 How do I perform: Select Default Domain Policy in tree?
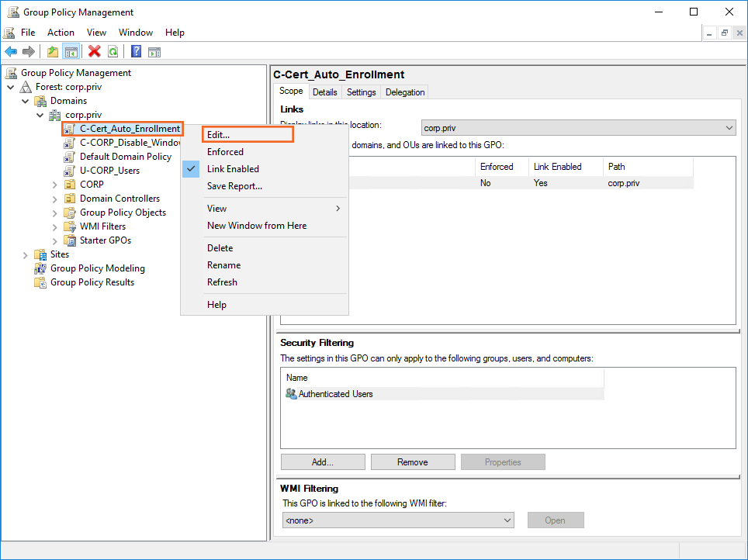pos(125,157)
